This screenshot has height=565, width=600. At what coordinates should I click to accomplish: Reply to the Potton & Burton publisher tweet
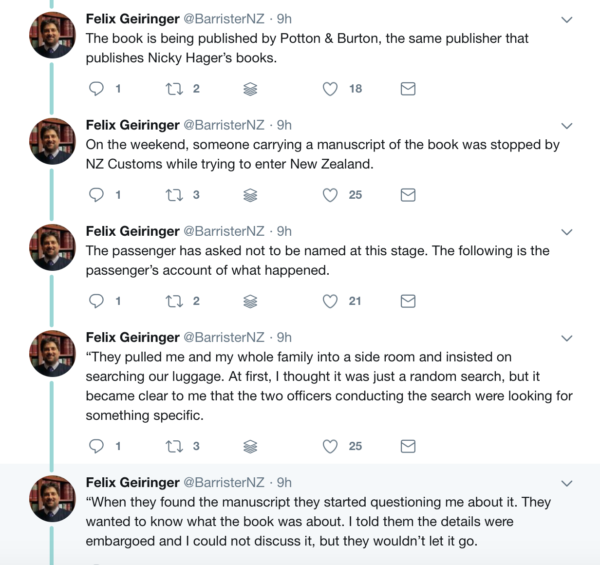tap(97, 89)
